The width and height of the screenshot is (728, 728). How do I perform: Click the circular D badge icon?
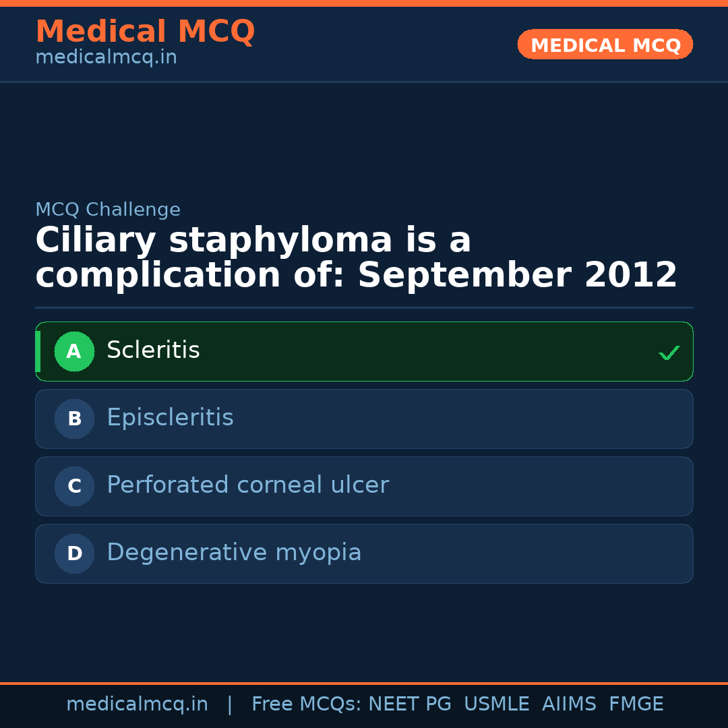[x=74, y=553]
